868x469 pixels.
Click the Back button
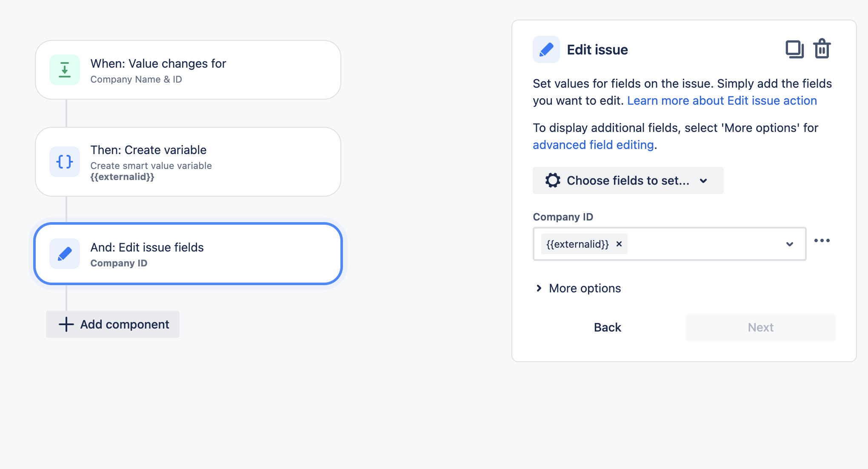pyautogui.click(x=607, y=327)
